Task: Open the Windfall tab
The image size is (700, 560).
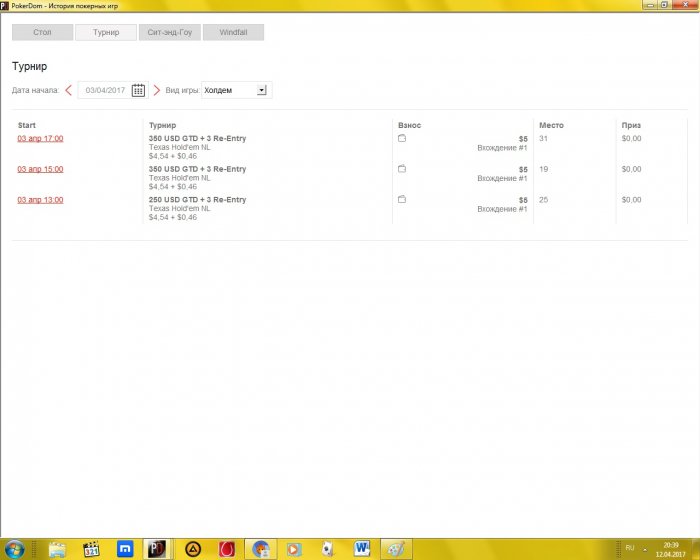Action: [233, 32]
